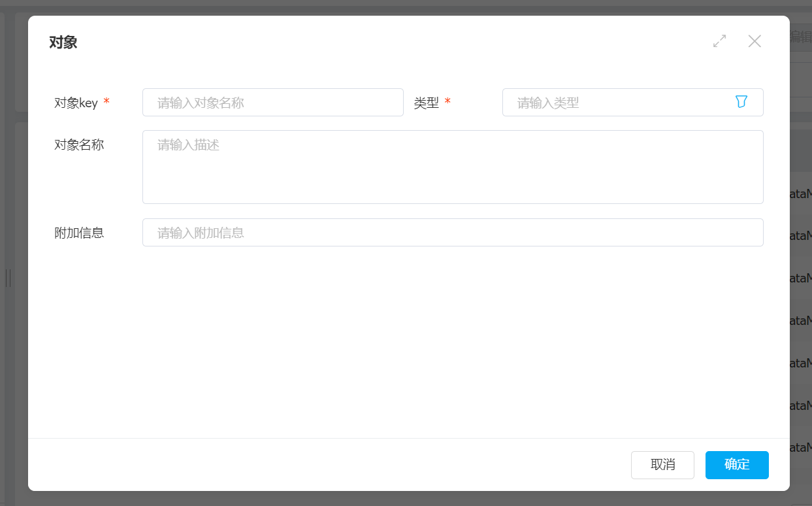This screenshot has width=812, height=506.
Task: Click the 附加信息 label
Action: pyautogui.click(x=79, y=233)
